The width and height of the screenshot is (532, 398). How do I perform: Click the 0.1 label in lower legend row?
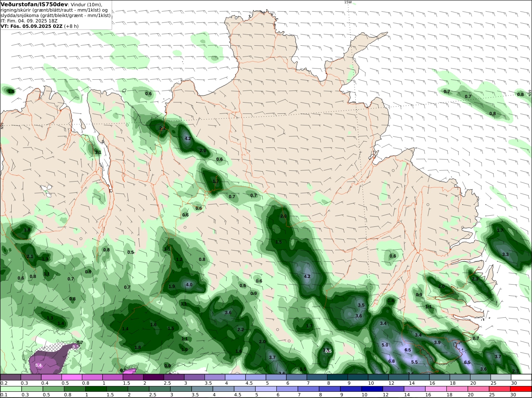[x=4, y=395]
